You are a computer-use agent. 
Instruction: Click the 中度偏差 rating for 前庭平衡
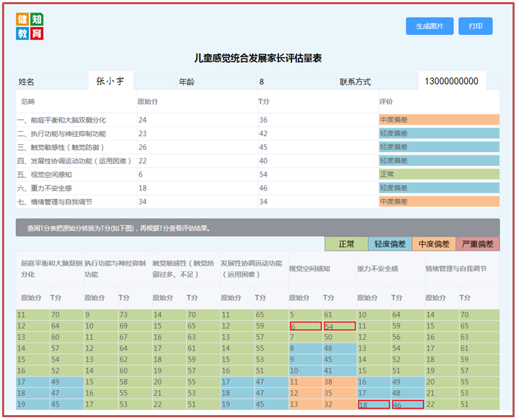(x=439, y=119)
